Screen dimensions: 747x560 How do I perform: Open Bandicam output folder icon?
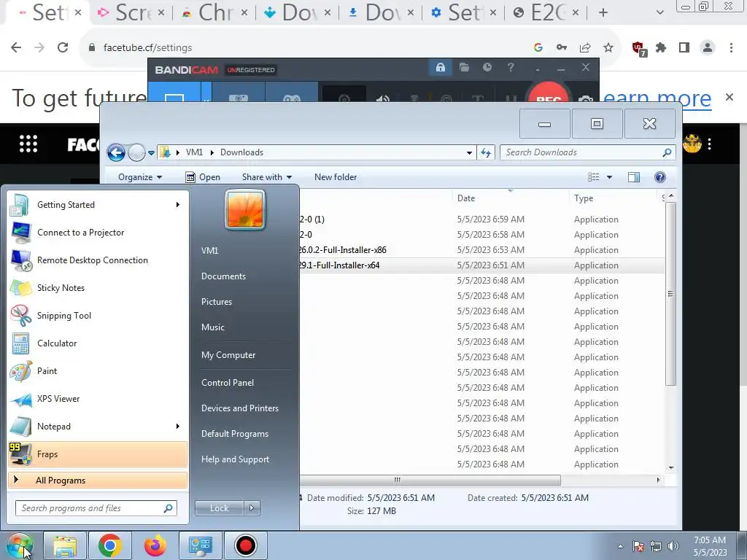click(464, 68)
